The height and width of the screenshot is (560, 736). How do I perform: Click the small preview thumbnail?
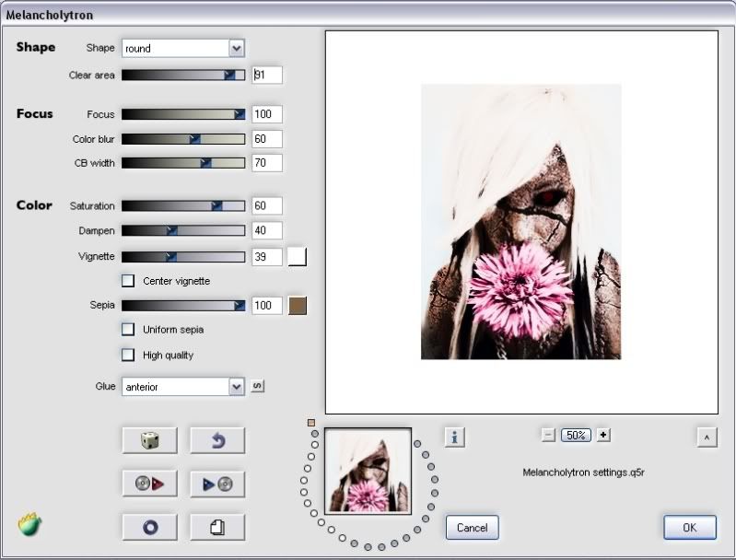click(x=368, y=472)
